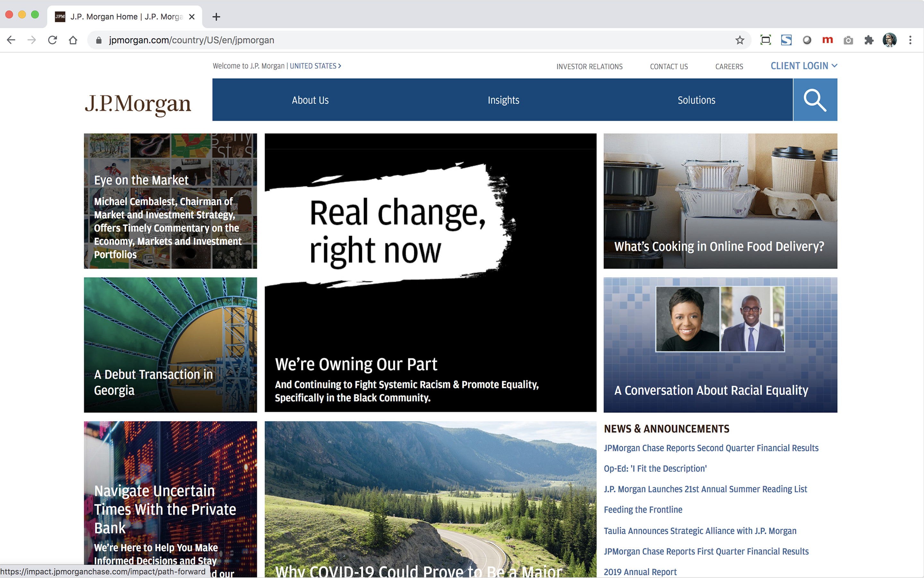Click the padlock site info icon

point(99,40)
